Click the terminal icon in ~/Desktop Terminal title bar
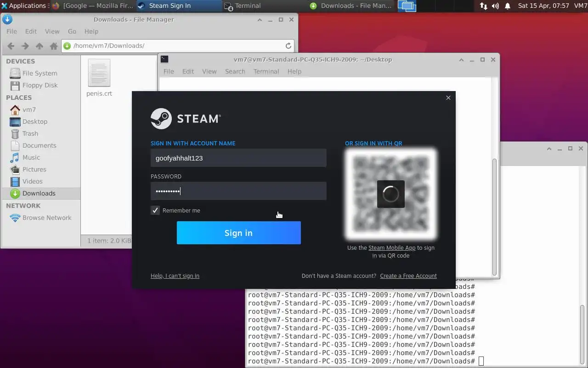The height and width of the screenshot is (368, 588). [164, 59]
